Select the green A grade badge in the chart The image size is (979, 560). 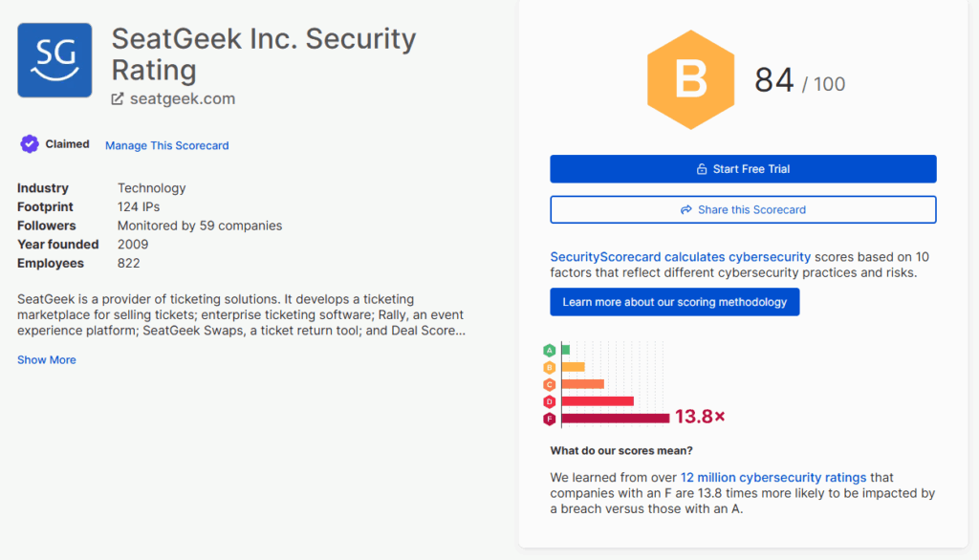549,350
